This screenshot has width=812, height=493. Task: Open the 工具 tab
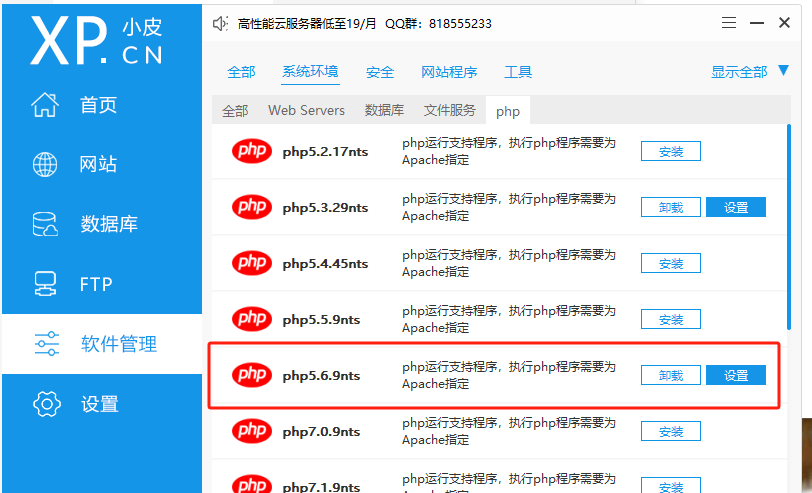pyautogui.click(x=518, y=72)
